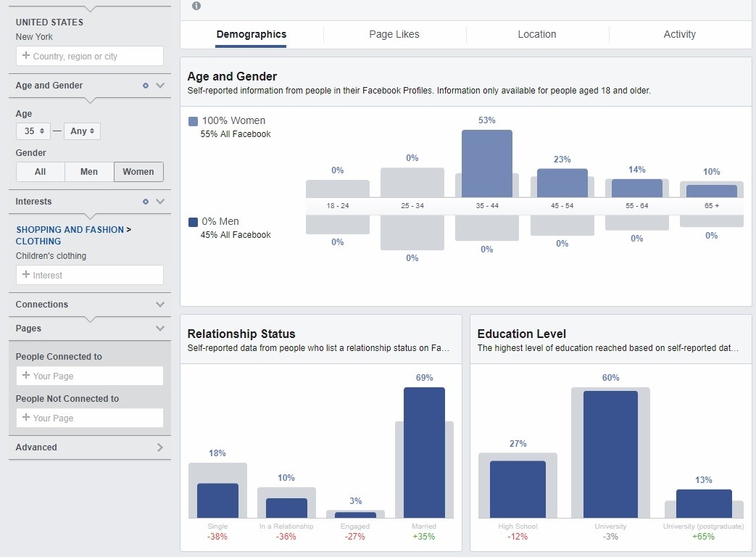756x557 pixels.
Task: Open the minimum age dropdown showing 35
Action: [33, 131]
